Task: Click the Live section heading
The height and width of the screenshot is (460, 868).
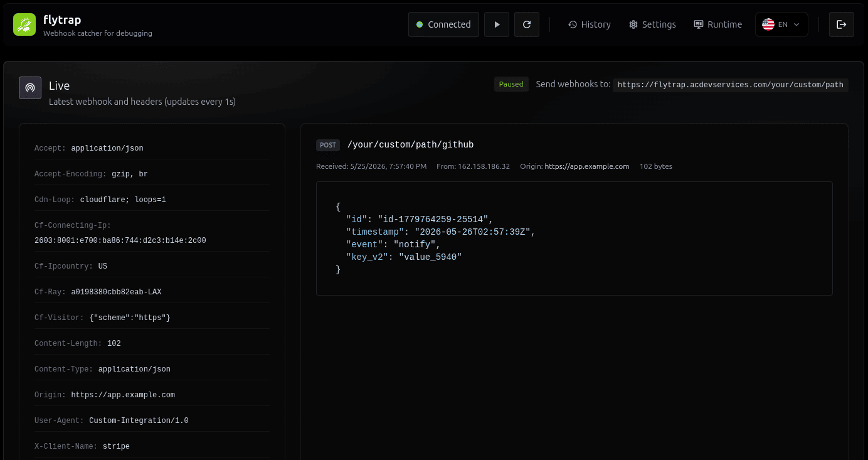Action: 60,86
